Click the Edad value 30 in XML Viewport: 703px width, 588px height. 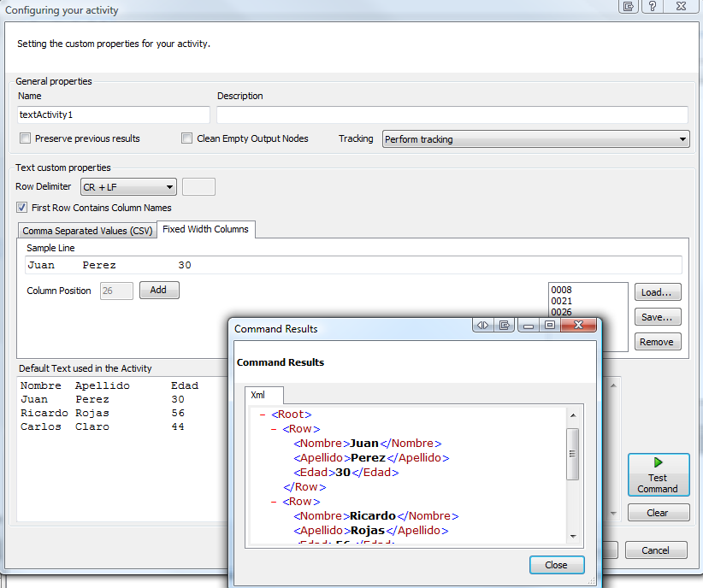343,473
